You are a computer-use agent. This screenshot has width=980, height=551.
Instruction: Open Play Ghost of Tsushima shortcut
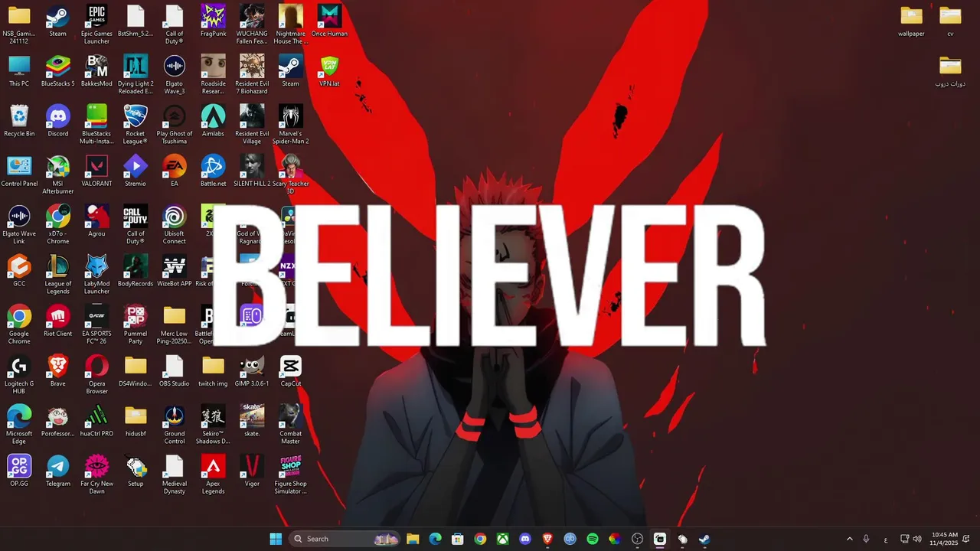click(175, 124)
